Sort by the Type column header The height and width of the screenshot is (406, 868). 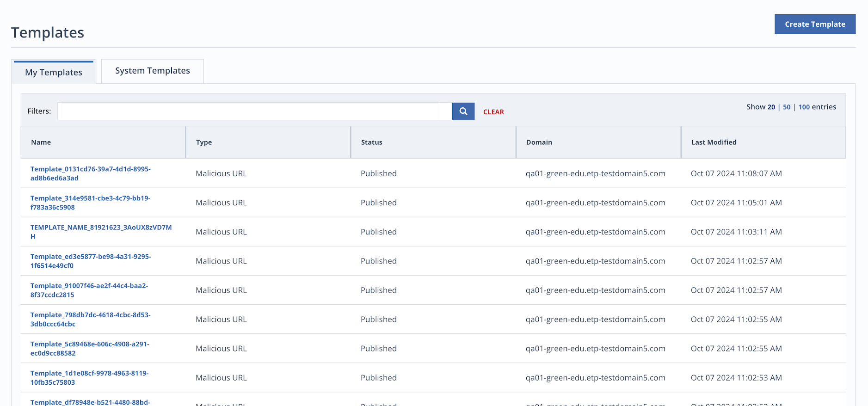[x=268, y=142]
